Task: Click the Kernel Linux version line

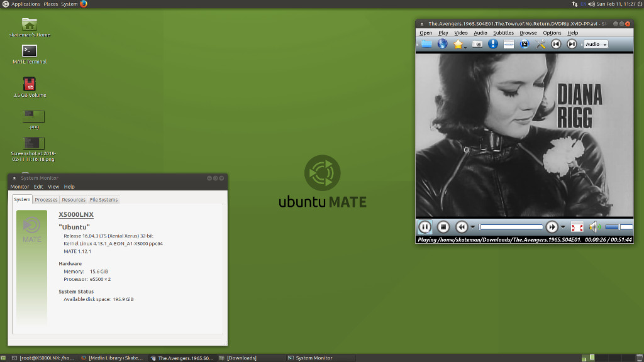Action: (113, 243)
